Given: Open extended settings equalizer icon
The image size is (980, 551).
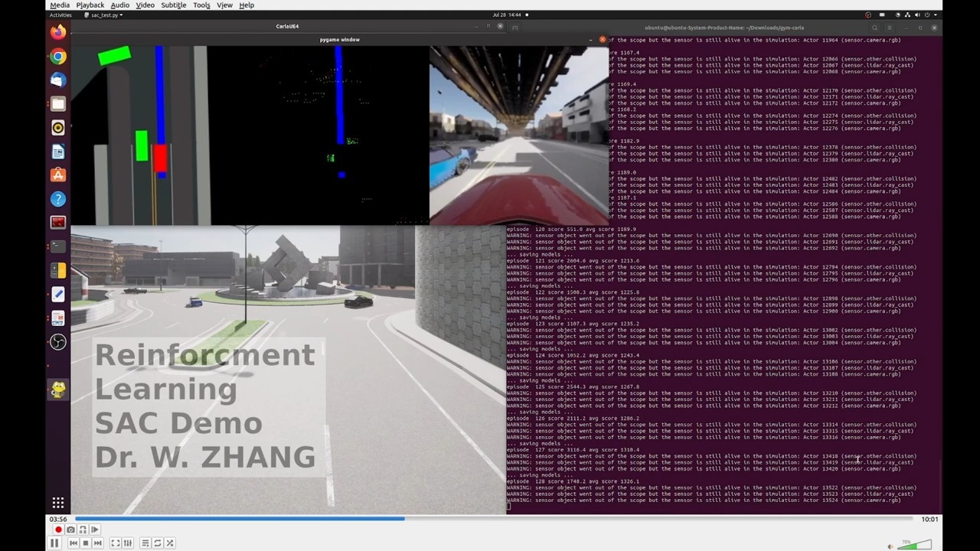Looking at the screenshot, I should [128, 543].
